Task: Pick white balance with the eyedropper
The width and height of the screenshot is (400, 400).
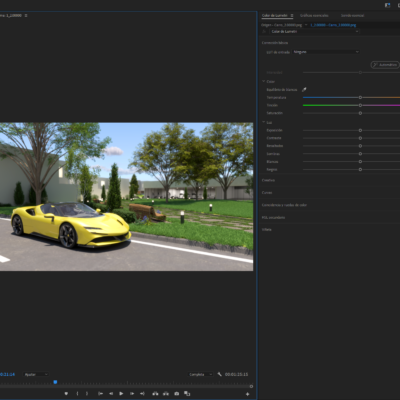Action: click(304, 89)
